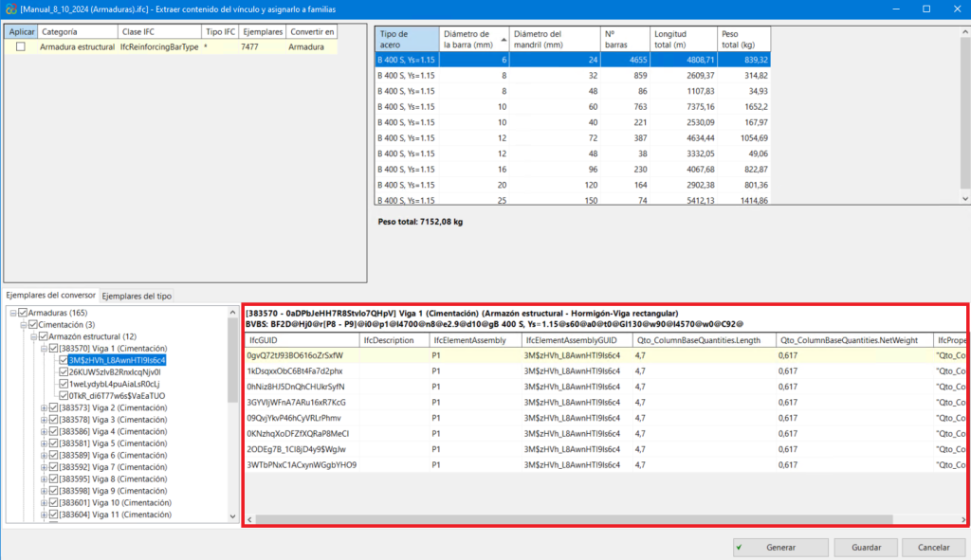This screenshot has width=971, height=560.
Task: Expand the [383586] Viga 4 node
Action: [x=44, y=431]
